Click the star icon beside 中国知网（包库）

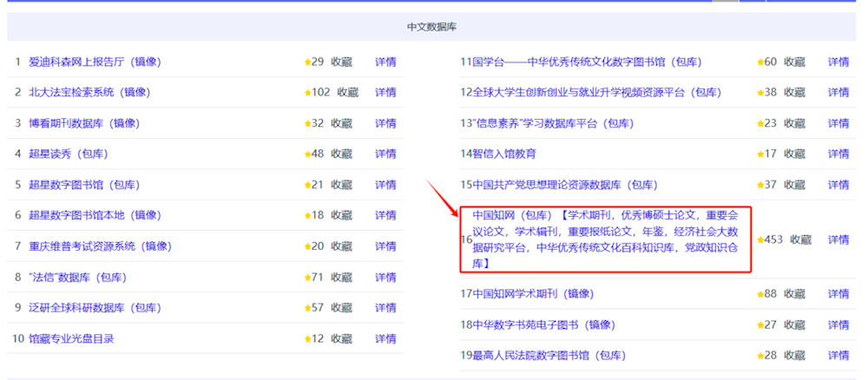[x=760, y=239]
